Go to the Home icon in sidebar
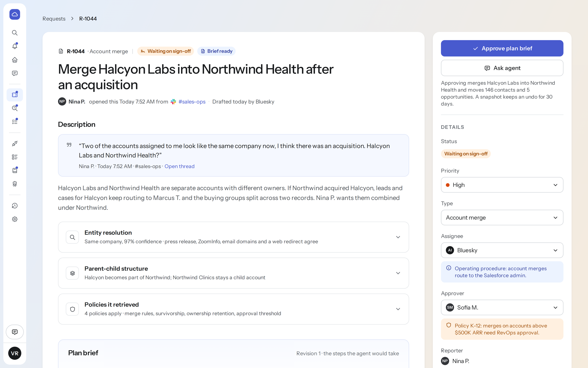Screen dimensions: 588x368 pos(15,60)
